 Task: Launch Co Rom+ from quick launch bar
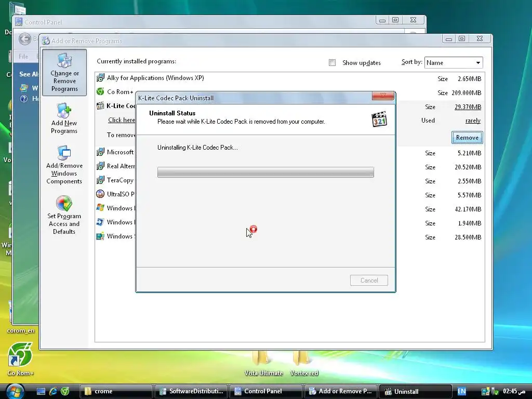[65, 391]
